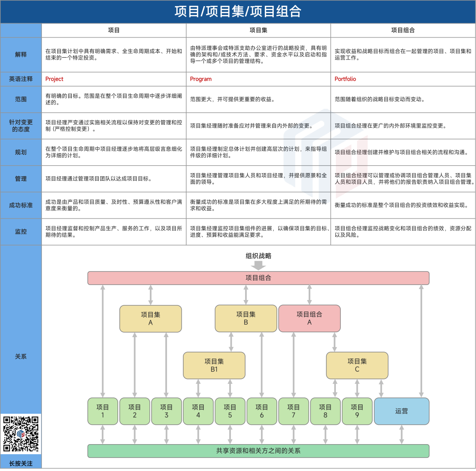Select the 项目集 C yellow box
Screen dimensions: 476x471
pos(357,365)
